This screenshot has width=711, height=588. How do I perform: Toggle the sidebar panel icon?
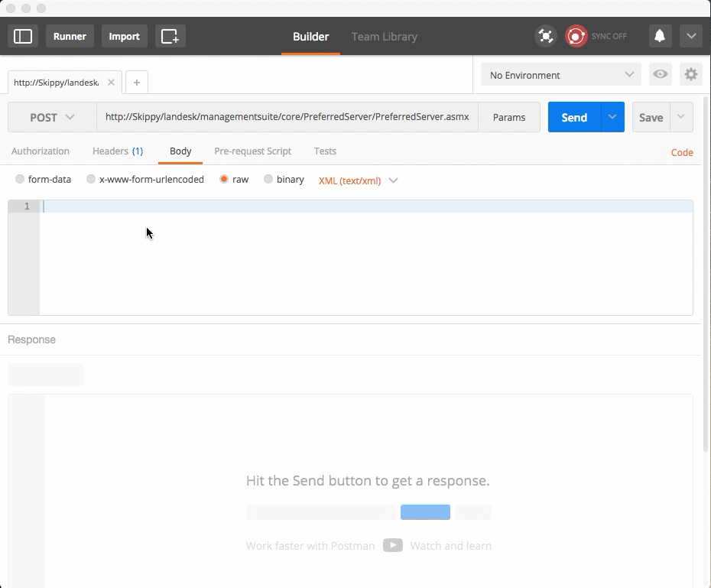[x=23, y=36]
